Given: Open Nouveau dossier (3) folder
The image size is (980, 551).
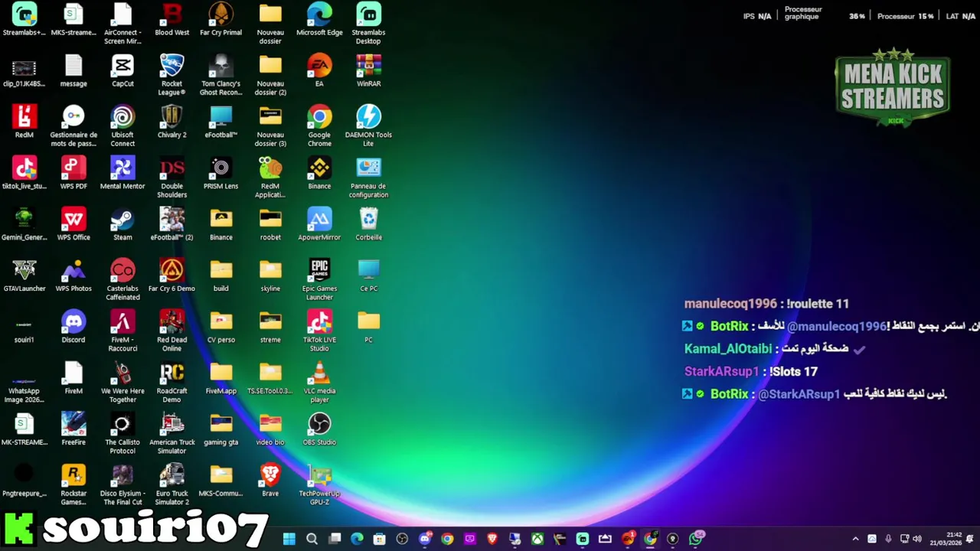Looking at the screenshot, I should pos(270,126).
